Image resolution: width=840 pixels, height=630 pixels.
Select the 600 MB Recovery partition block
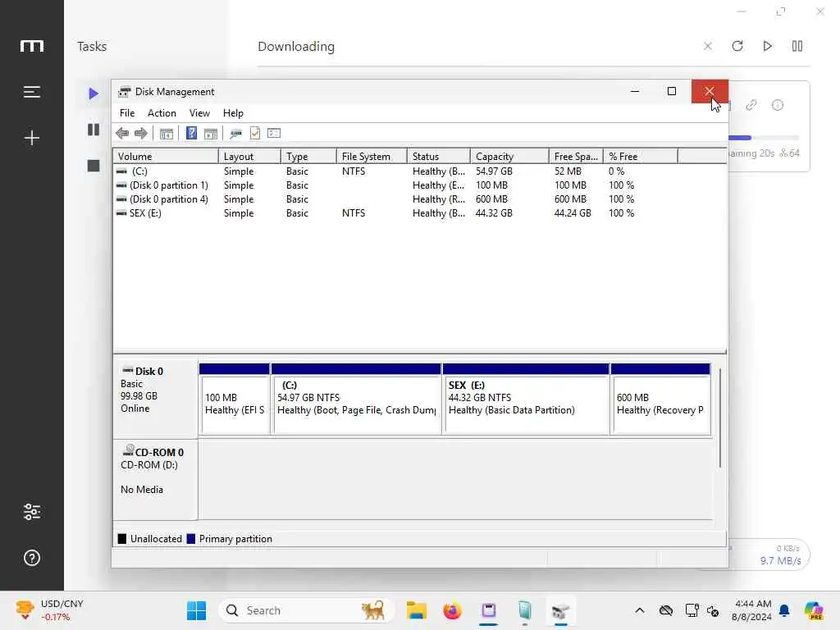click(x=660, y=399)
